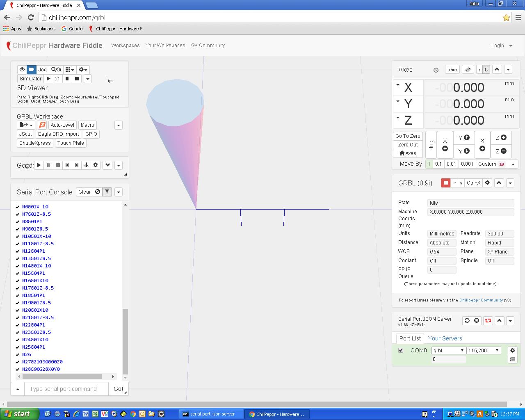Toggle the COM8 port checkbox
Image resolution: width=525 pixels, height=420 pixels.
click(x=401, y=350)
